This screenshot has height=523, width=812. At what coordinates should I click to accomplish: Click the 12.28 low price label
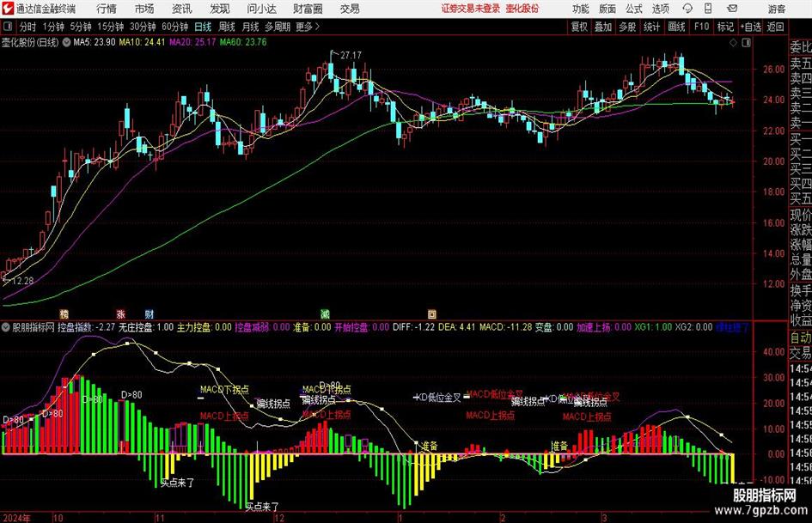(22, 281)
